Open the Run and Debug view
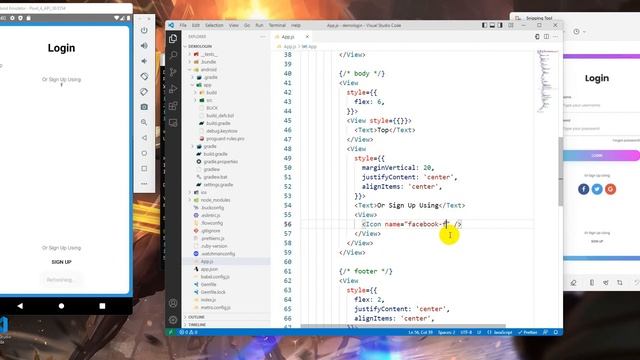Viewport: 640px width, 360px height. click(x=173, y=89)
